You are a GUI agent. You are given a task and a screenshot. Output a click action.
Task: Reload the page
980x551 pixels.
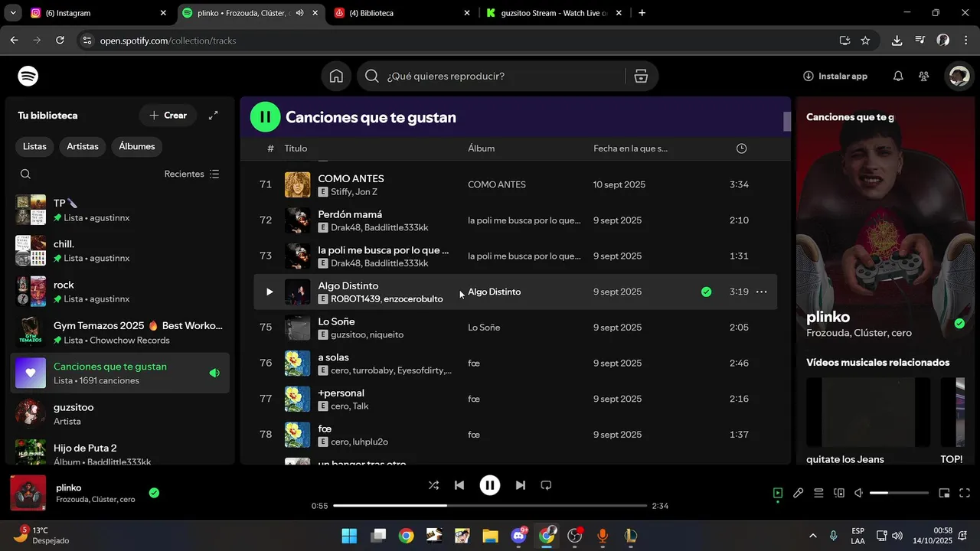(x=60, y=41)
